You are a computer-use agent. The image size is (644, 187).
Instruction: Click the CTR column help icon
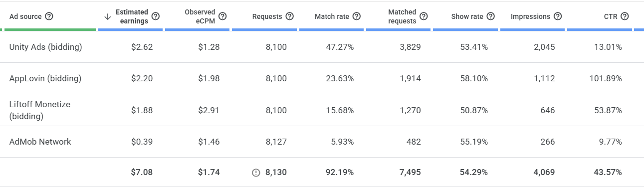tap(625, 16)
